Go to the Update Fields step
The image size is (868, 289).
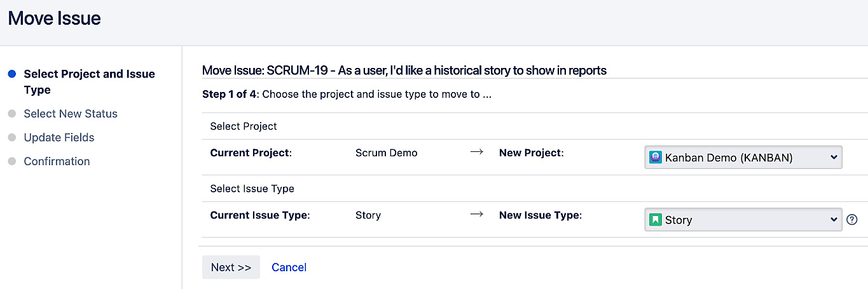click(59, 138)
